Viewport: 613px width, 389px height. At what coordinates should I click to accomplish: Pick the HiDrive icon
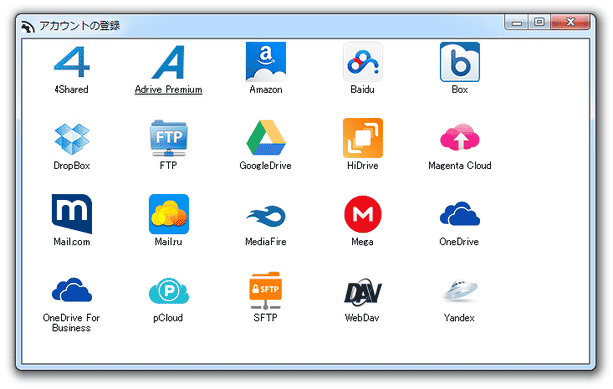(363, 138)
